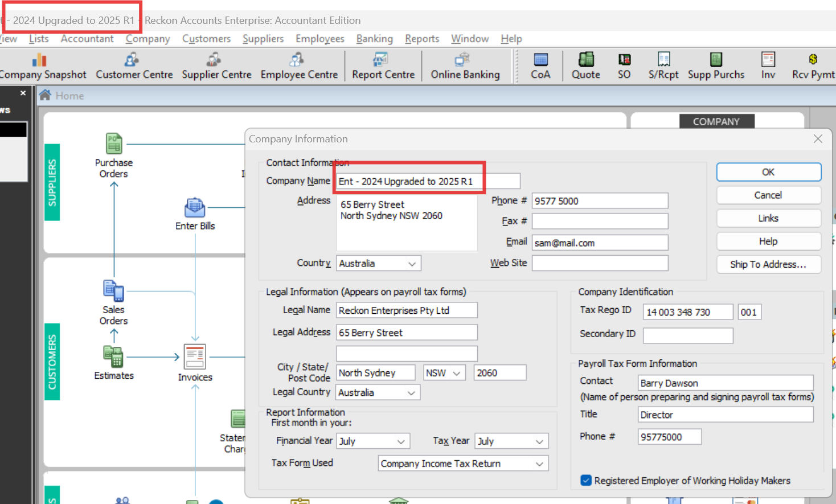Edit the City field showing North Sydney

[x=376, y=373]
